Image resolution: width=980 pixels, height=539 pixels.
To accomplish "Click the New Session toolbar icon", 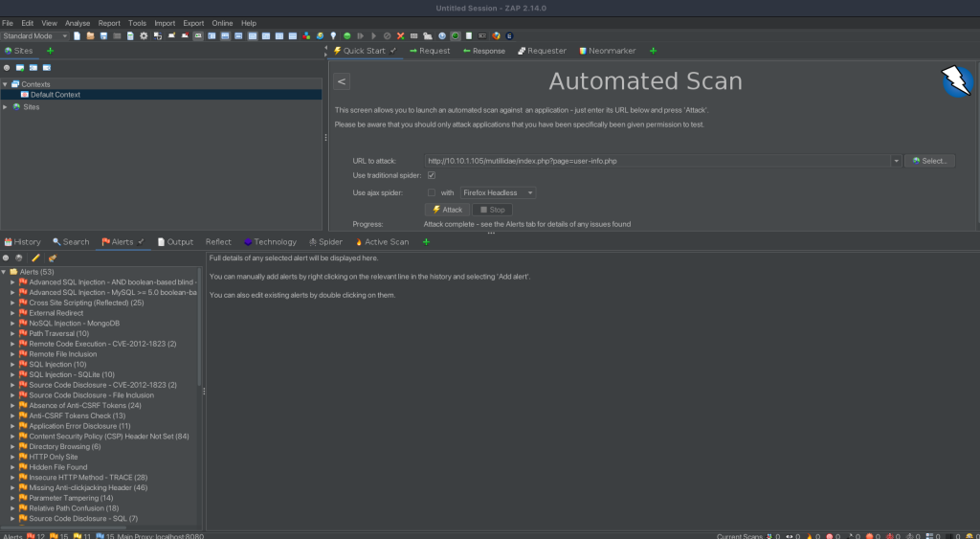I will point(78,36).
